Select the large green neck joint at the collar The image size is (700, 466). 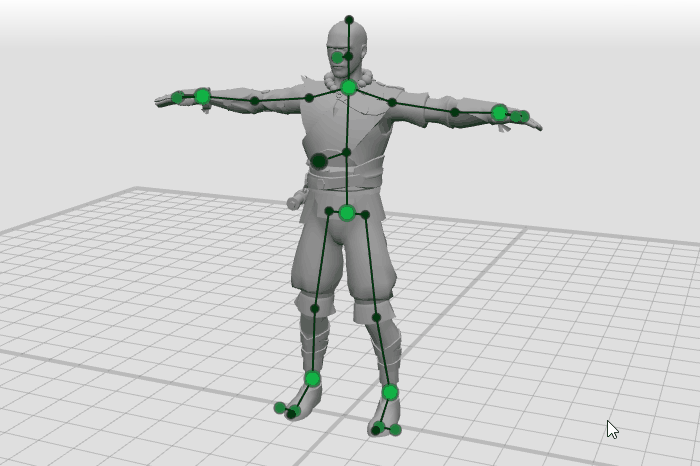pyautogui.click(x=349, y=87)
